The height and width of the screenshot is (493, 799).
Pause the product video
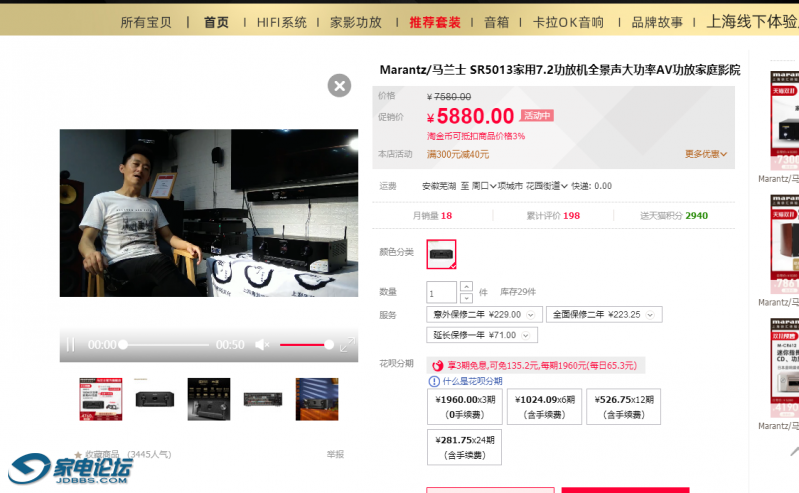pos(71,345)
